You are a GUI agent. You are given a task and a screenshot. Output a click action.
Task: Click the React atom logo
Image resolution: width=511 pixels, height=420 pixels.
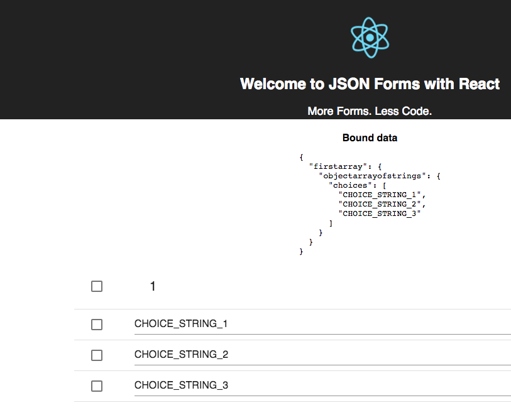coord(370,38)
